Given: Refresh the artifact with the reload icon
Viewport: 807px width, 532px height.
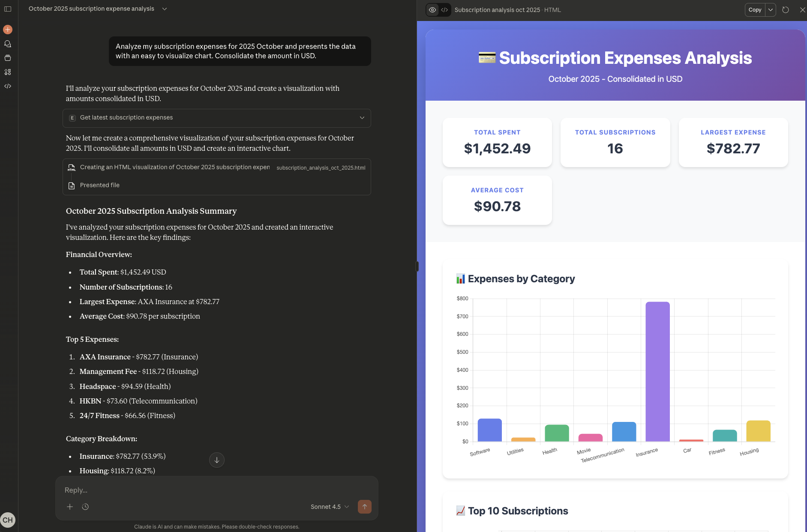Looking at the screenshot, I should (786, 9).
